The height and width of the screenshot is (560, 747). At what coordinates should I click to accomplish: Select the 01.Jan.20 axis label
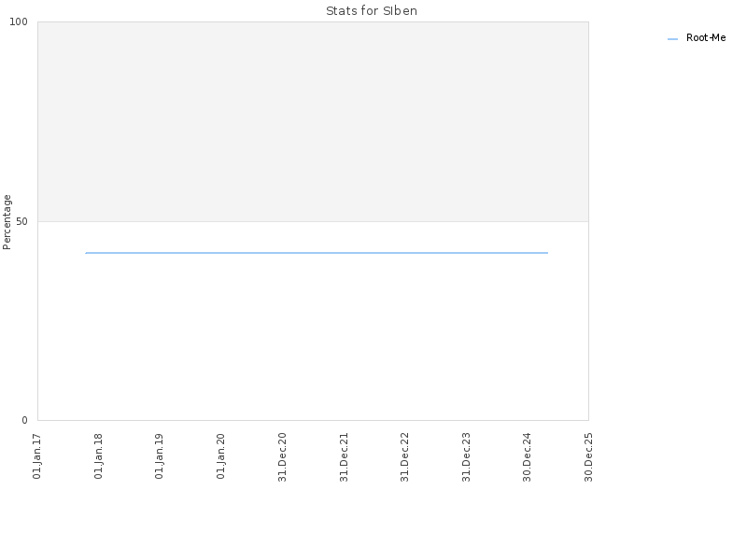pyautogui.click(x=220, y=456)
